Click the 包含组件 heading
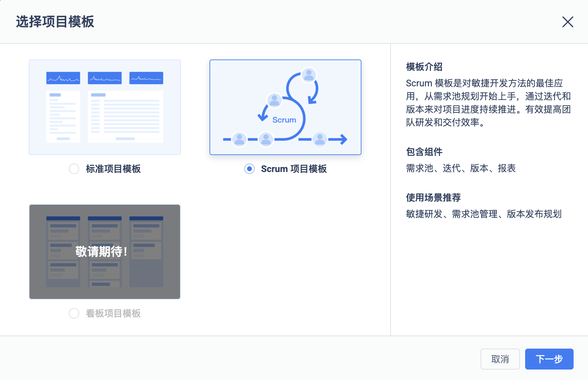Viewport: 588px width, 380px height. click(424, 152)
